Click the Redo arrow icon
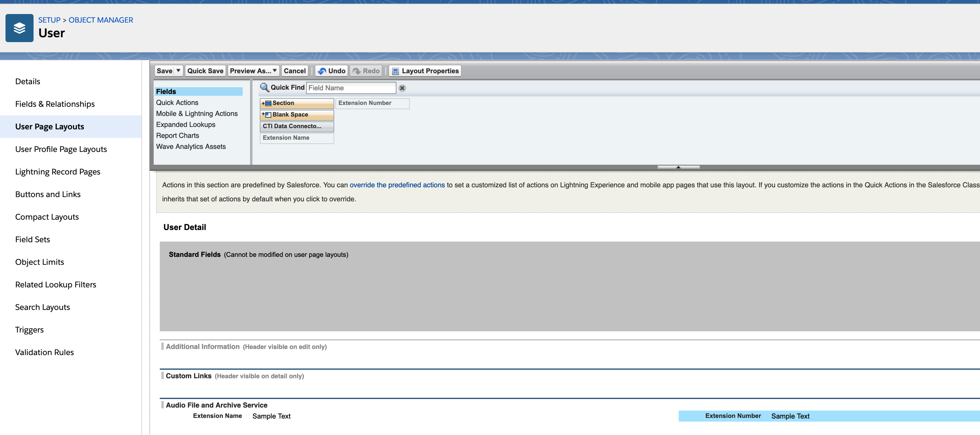The image size is (980, 435). (x=356, y=71)
